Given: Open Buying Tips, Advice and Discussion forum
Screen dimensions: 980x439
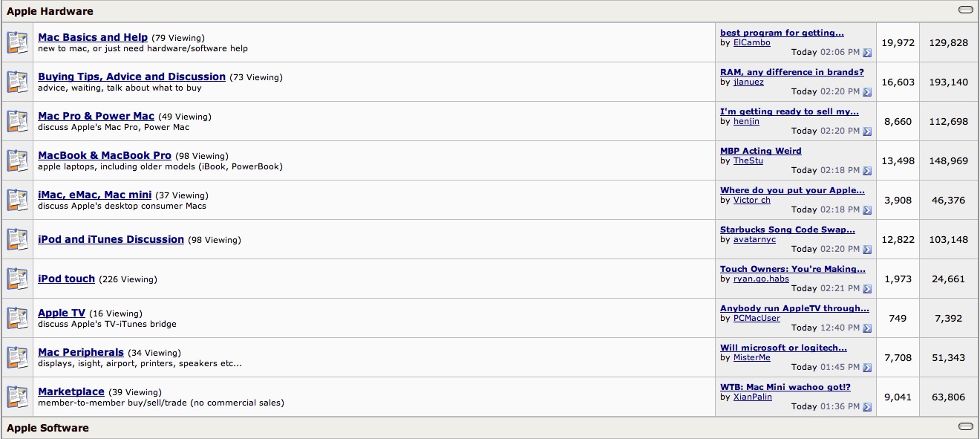Looking at the screenshot, I should (131, 77).
